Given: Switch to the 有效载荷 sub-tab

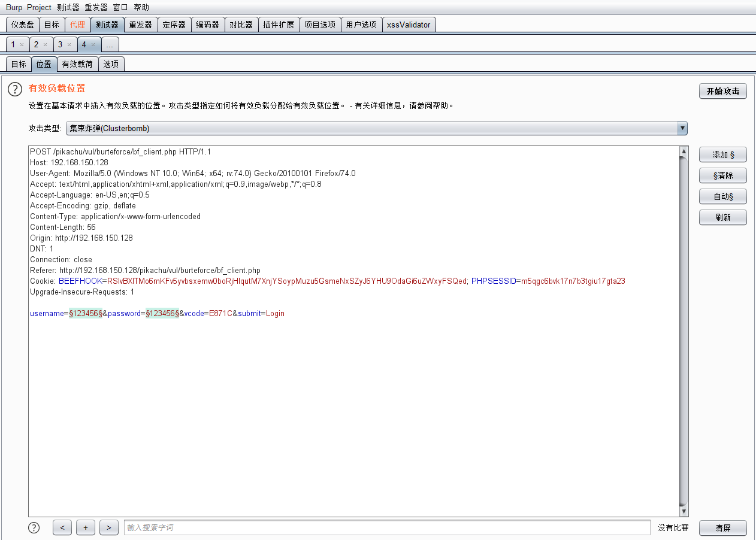Looking at the screenshot, I should 77,64.
